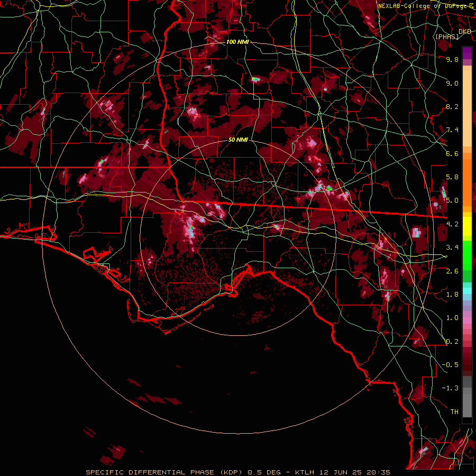Click the "9.0" value on the color scale

(x=452, y=83)
